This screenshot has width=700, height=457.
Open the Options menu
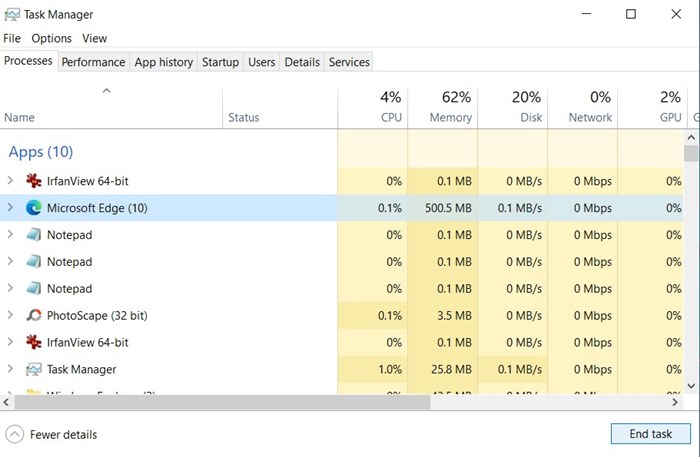[51, 38]
